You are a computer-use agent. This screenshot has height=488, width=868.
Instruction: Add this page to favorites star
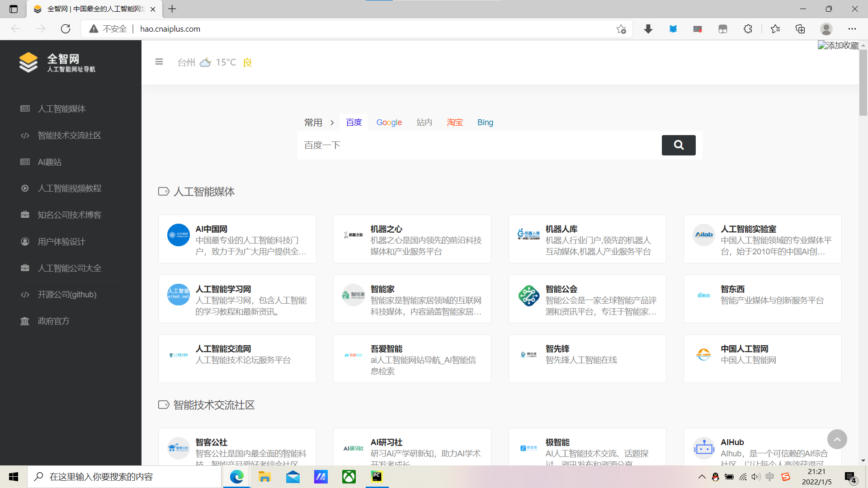pos(621,29)
